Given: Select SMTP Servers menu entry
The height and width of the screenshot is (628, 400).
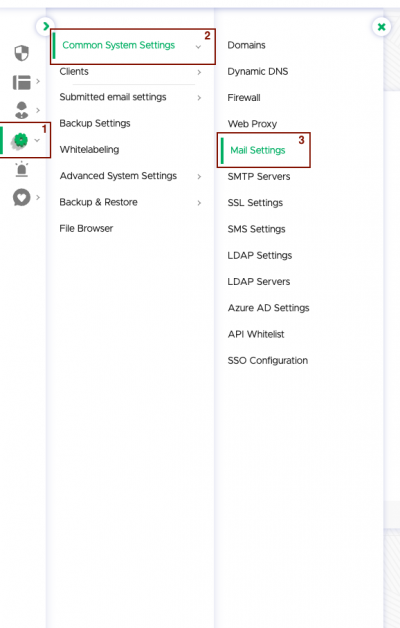Looking at the screenshot, I should click(x=259, y=176).
